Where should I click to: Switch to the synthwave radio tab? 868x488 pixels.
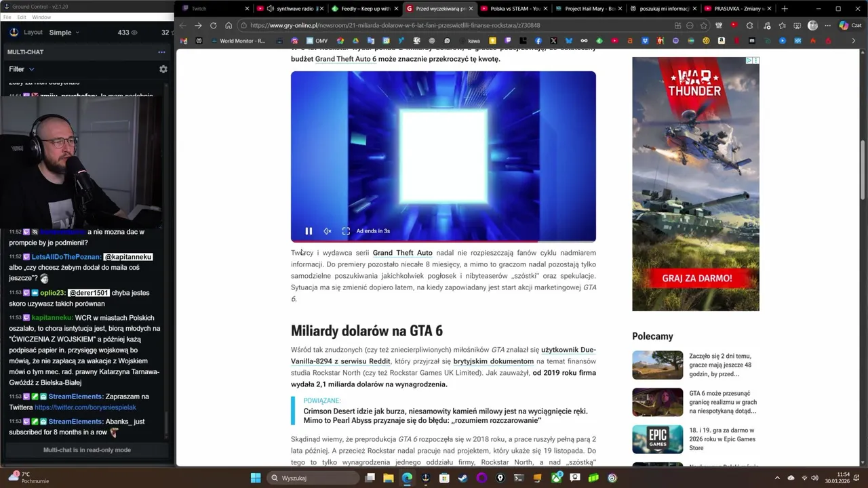291,9
